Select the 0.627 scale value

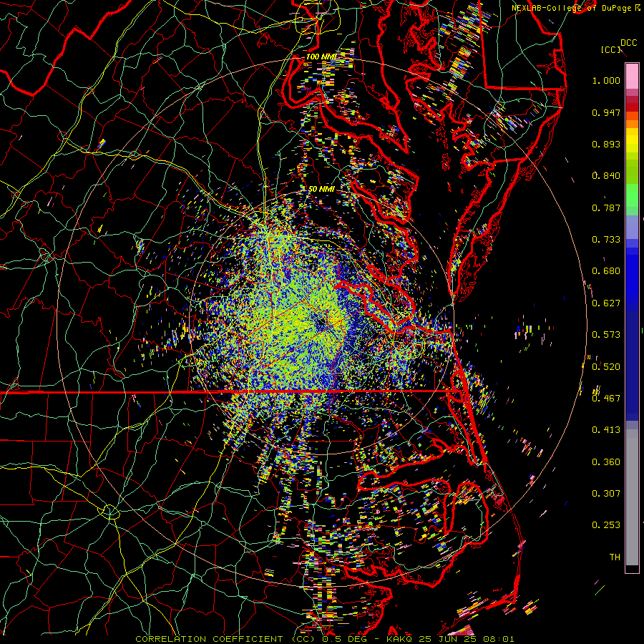pos(606,303)
